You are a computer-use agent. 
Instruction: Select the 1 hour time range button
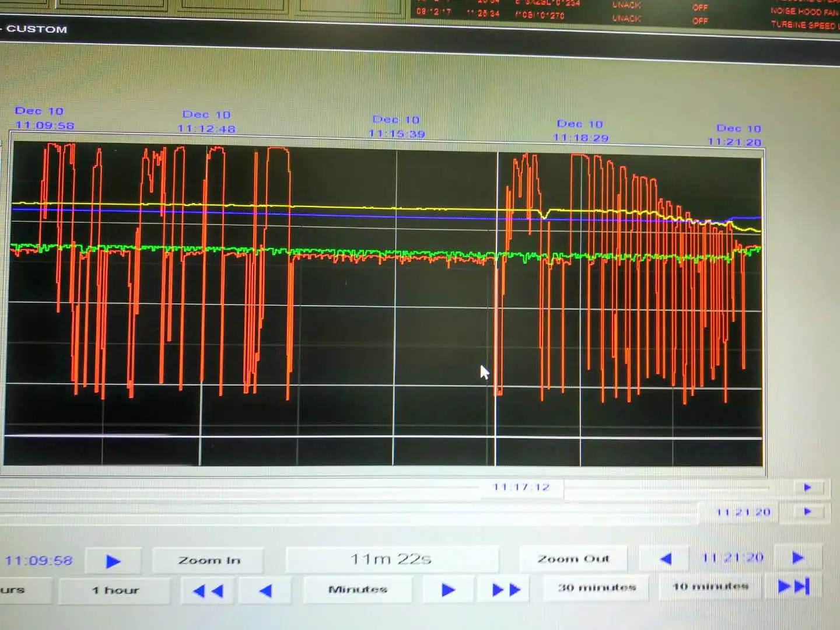click(x=115, y=590)
